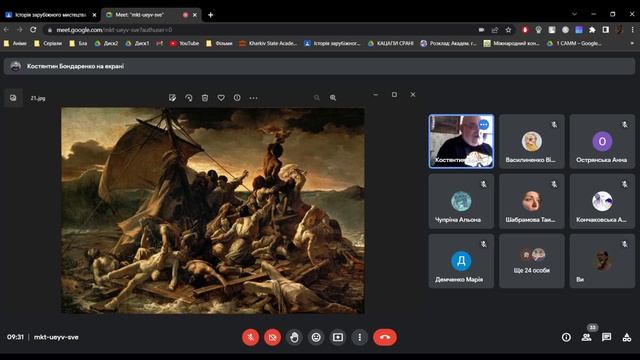Click the heart favorite icon in the photo viewer
The height and width of the screenshot is (360, 640).
pyautogui.click(x=221, y=98)
